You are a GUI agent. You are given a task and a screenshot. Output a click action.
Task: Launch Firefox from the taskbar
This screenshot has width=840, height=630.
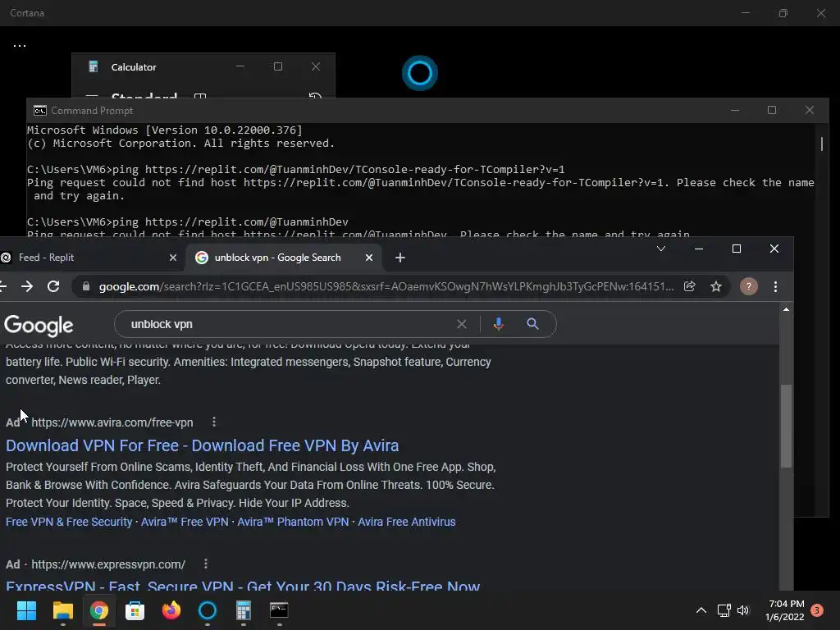click(x=171, y=610)
